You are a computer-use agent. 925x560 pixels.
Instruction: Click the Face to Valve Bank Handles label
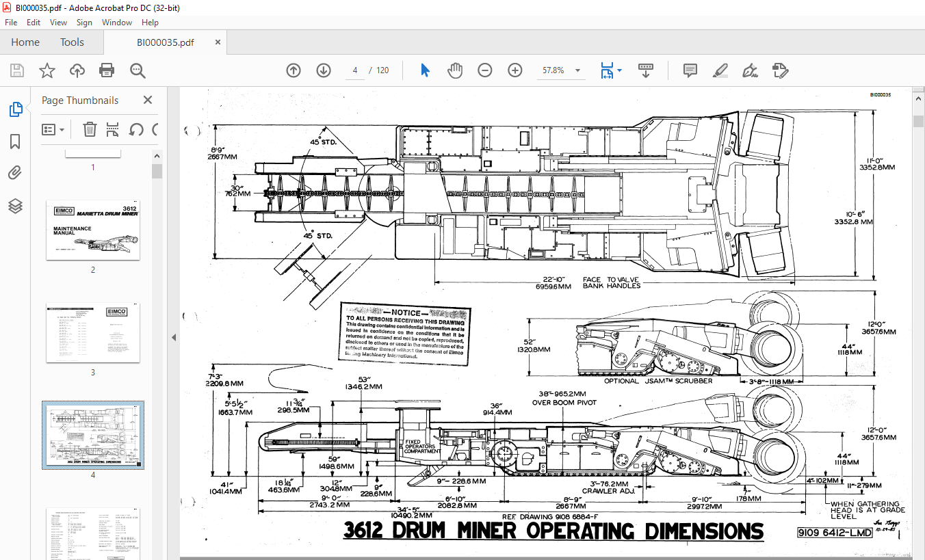pyautogui.click(x=612, y=282)
